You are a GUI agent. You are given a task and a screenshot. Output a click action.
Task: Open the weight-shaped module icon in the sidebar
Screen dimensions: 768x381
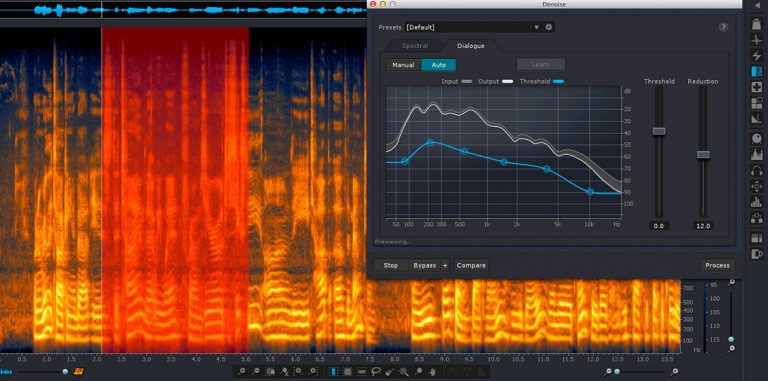coord(756,24)
